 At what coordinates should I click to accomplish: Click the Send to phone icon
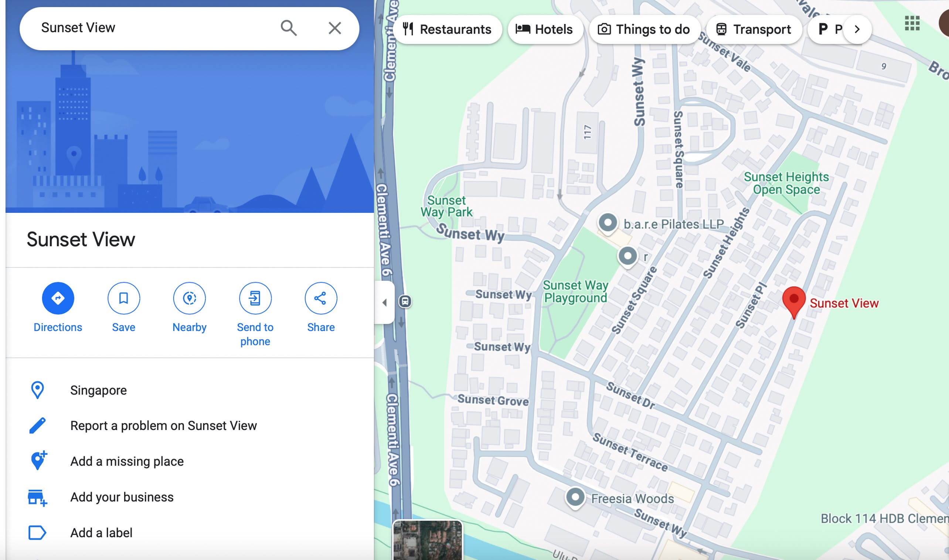(x=255, y=298)
